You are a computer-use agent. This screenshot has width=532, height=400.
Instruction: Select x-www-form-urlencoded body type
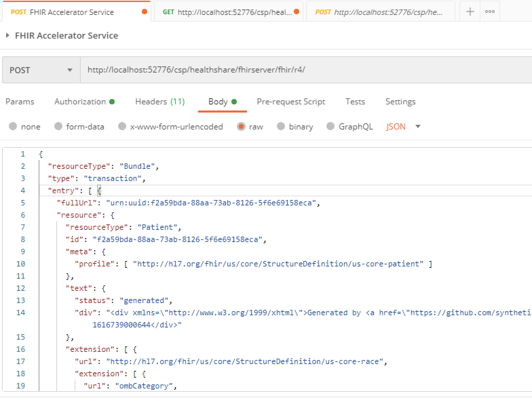coord(122,126)
